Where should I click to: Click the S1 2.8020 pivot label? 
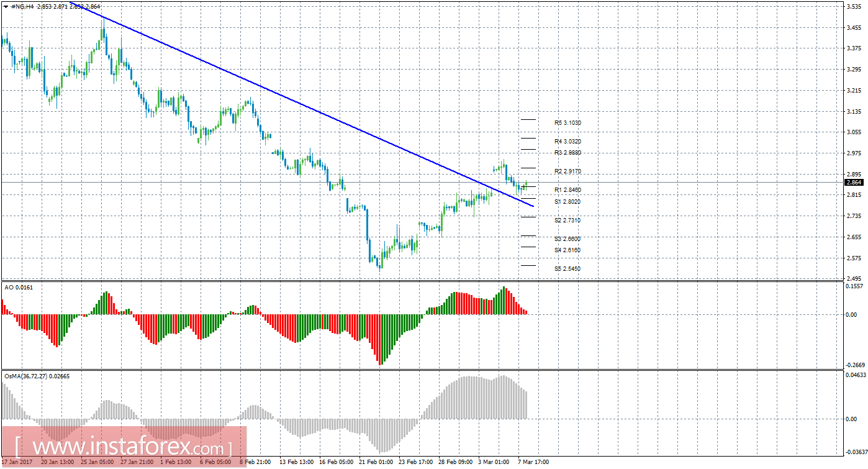click(x=567, y=202)
